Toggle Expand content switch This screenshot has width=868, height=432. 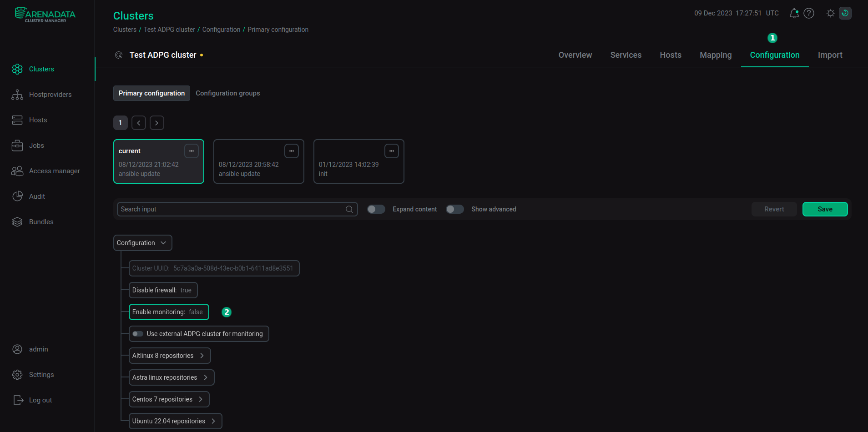pos(376,209)
